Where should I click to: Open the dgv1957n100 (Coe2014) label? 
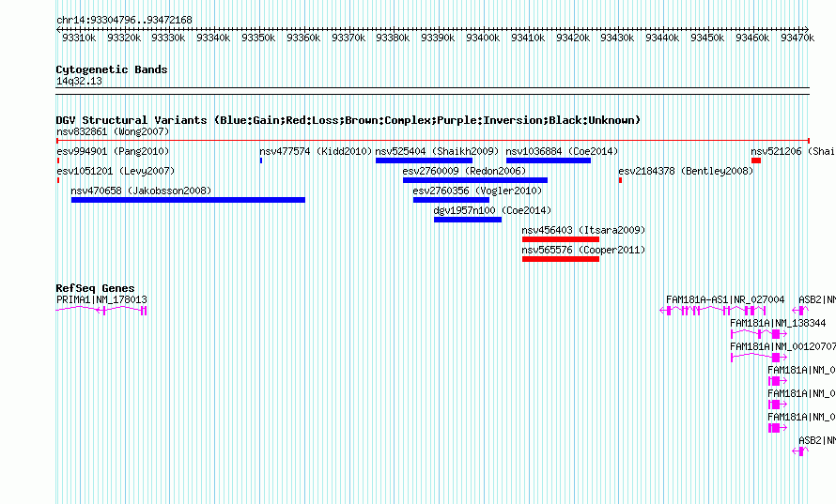point(492,210)
